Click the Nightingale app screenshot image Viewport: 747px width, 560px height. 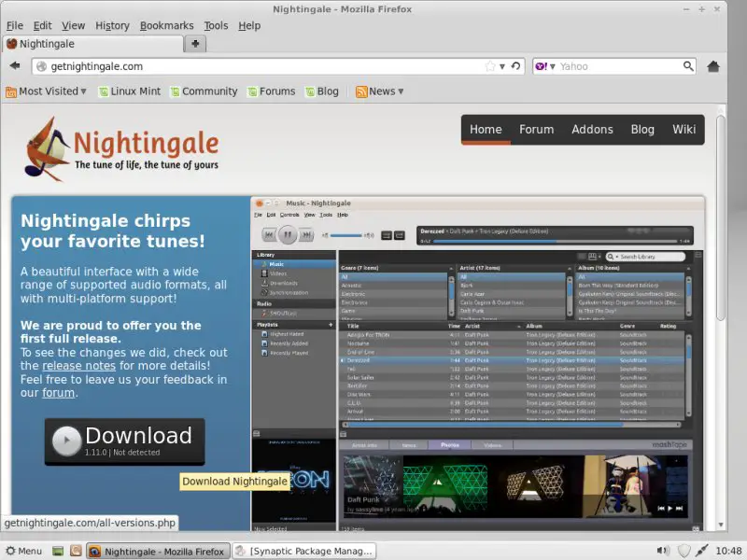click(477, 363)
